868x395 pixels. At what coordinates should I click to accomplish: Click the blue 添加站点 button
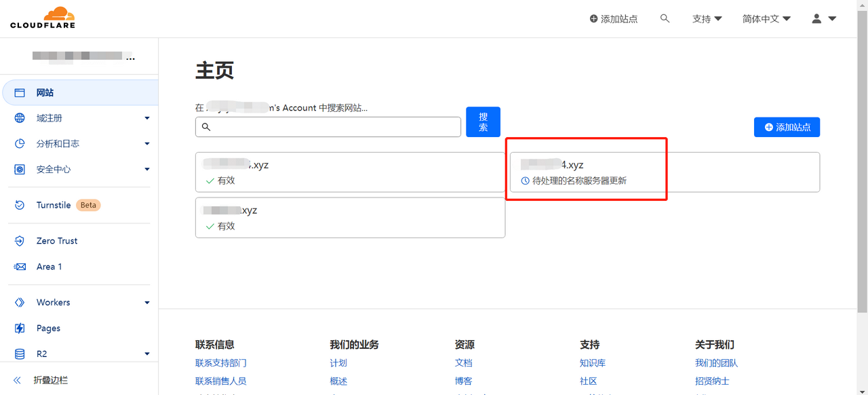[787, 127]
